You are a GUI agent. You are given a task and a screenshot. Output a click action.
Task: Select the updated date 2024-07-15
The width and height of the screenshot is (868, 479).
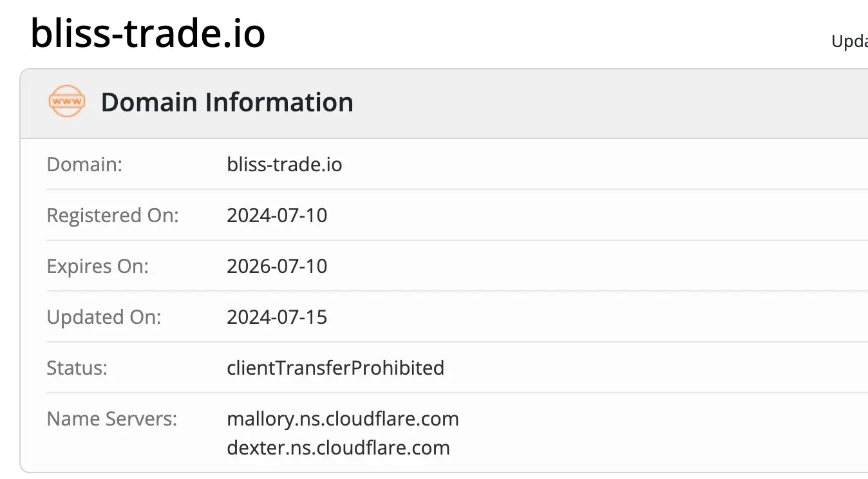(277, 317)
